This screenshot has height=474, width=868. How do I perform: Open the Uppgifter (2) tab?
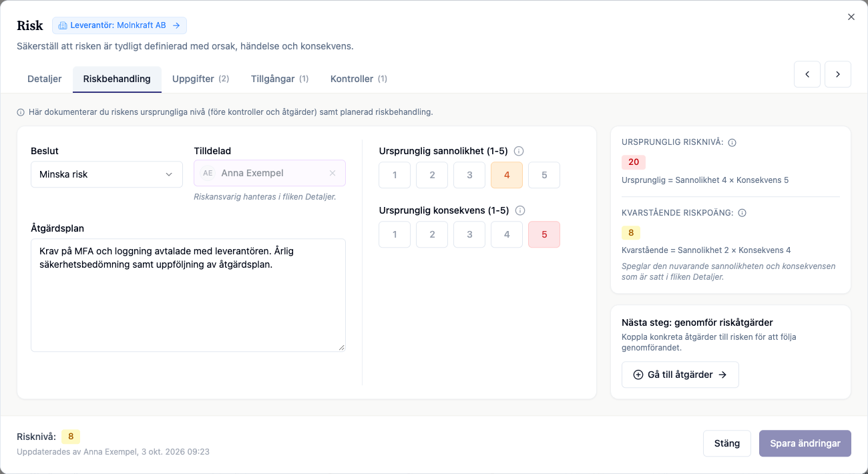[x=200, y=79]
